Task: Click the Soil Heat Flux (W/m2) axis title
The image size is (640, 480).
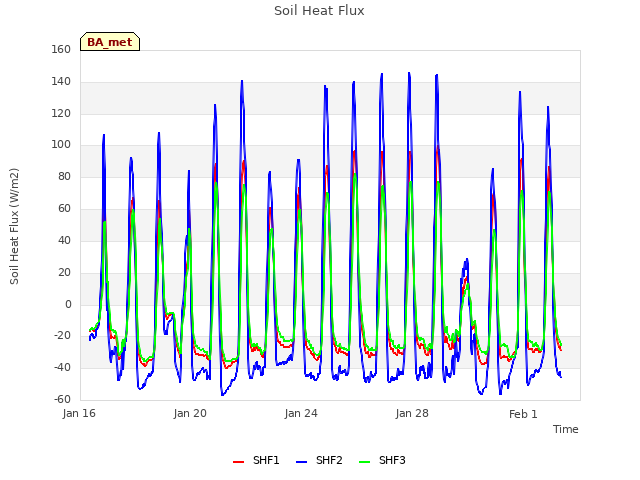Action: point(14,226)
